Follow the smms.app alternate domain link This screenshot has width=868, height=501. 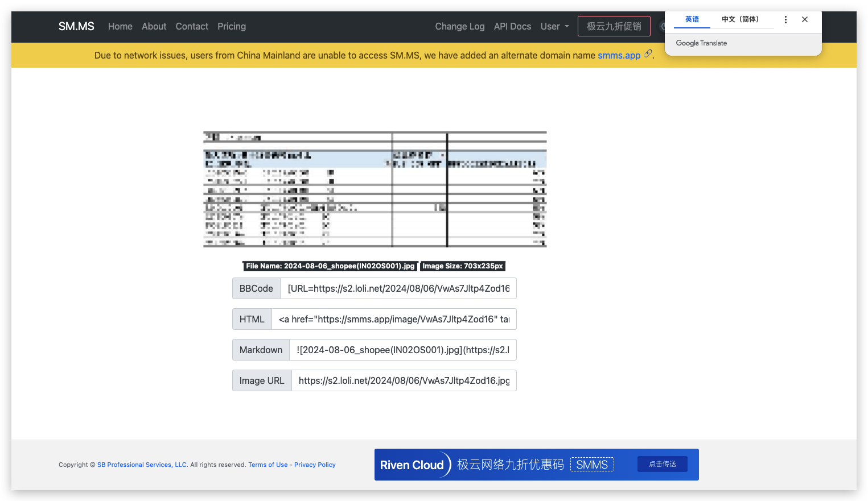(x=619, y=55)
